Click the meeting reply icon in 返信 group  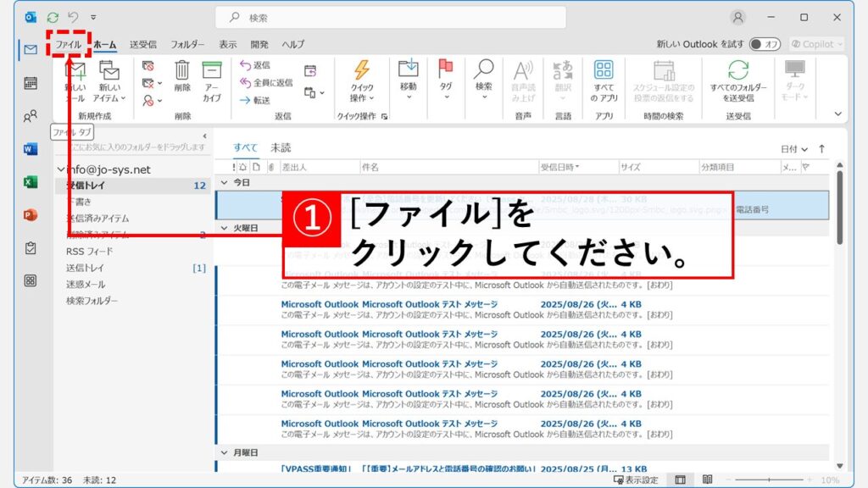pyautogui.click(x=310, y=71)
